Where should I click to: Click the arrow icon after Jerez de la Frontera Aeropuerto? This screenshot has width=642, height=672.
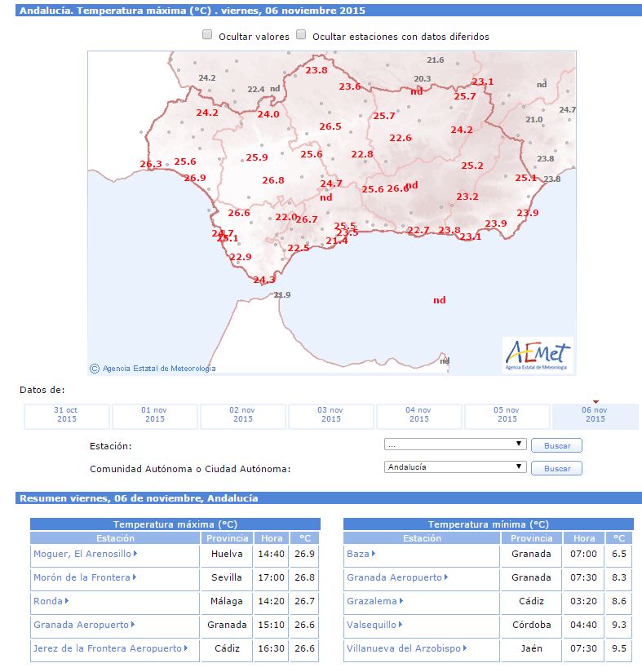tap(185, 648)
